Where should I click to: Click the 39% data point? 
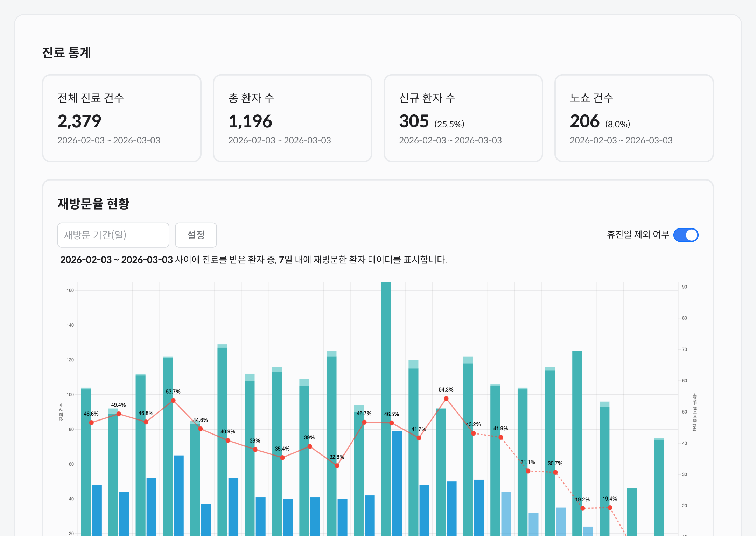pyautogui.click(x=310, y=446)
